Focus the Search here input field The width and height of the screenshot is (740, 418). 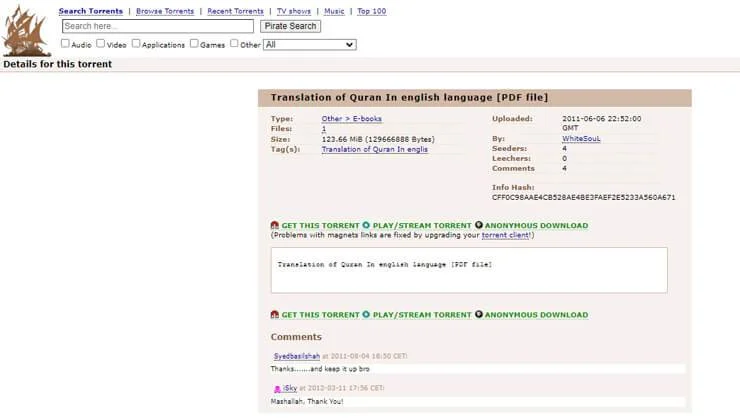(158, 26)
